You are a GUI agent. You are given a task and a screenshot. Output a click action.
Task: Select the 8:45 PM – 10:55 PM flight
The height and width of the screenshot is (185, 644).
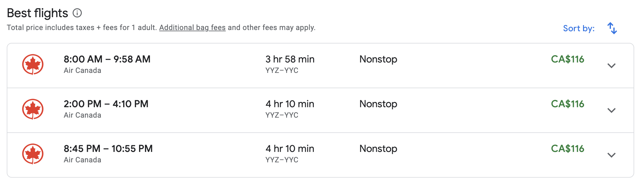108,149
